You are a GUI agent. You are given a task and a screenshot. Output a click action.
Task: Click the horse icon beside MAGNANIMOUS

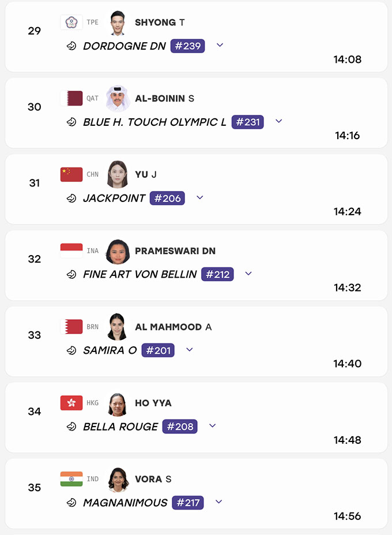point(71,503)
